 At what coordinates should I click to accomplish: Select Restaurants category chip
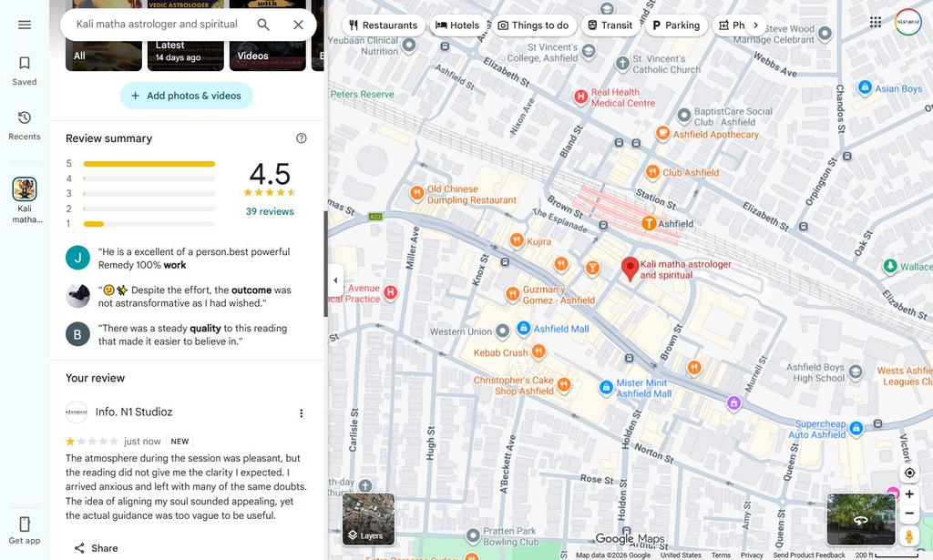click(x=384, y=25)
